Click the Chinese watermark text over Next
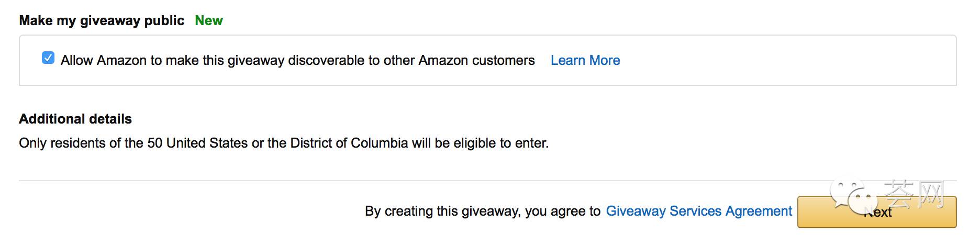This screenshot has width=980, height=245. [x=914, y=194]
